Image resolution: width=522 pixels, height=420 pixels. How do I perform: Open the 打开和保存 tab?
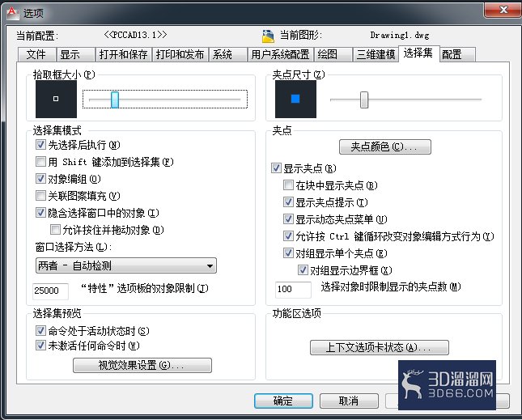coord(124,54)
